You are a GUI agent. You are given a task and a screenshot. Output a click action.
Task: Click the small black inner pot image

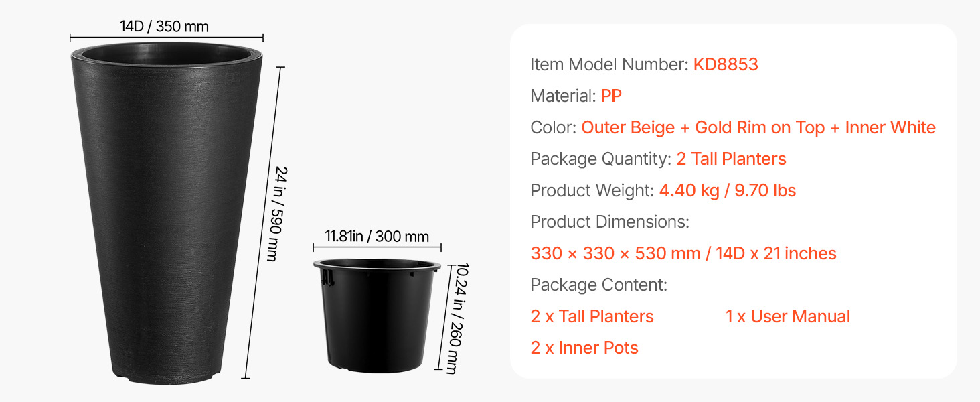click(377, 316)
